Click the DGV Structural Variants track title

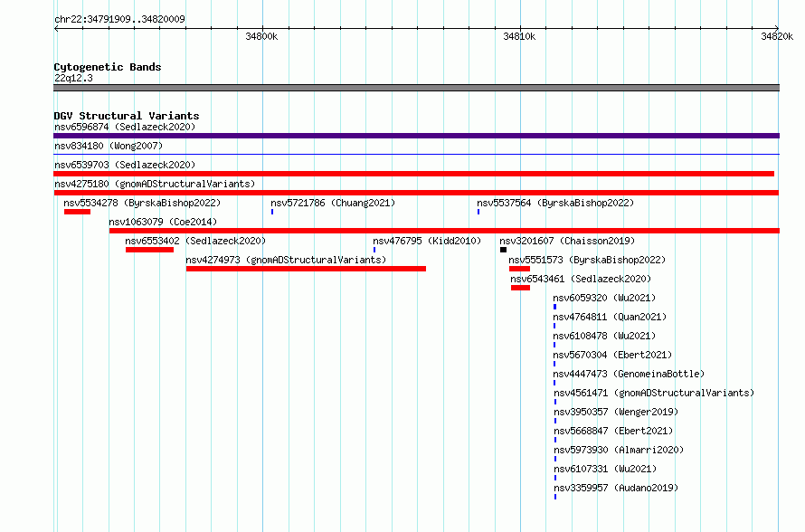(127, 116)
